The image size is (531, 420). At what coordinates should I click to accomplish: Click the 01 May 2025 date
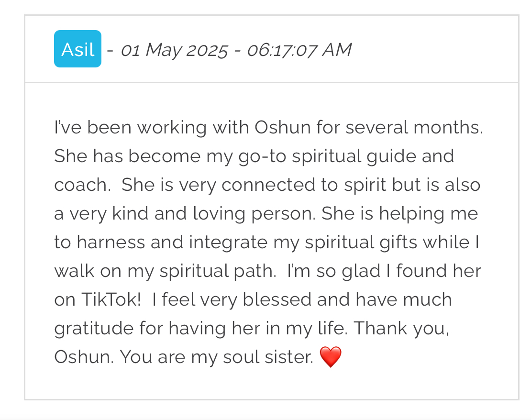click(x=174, y=50)
